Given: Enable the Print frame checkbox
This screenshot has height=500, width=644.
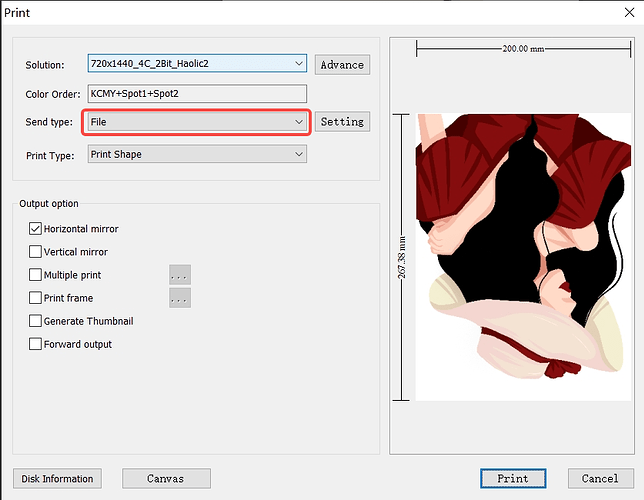Looking at the screenshot, I should click(35, 297).
